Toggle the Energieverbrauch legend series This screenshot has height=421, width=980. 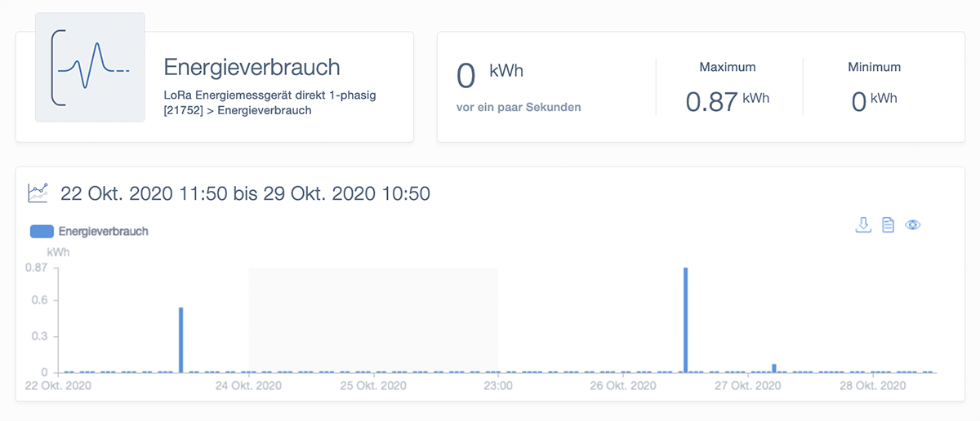point(103,232)
